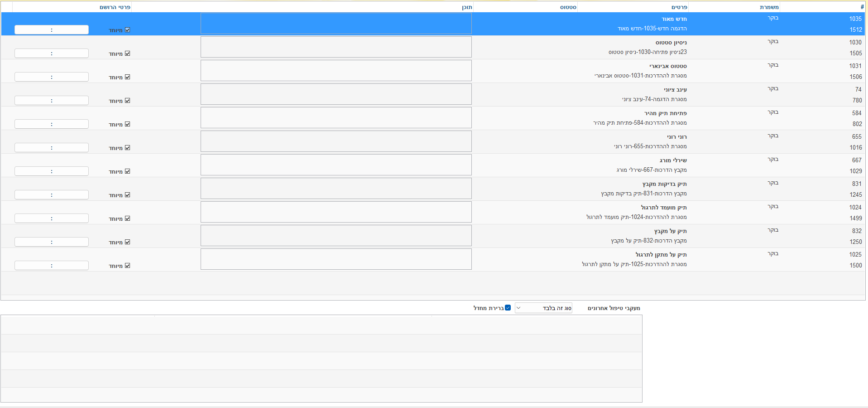
Task: Click the מעקבי טיפול אחרונים label
Action: (x=614, y=308)
